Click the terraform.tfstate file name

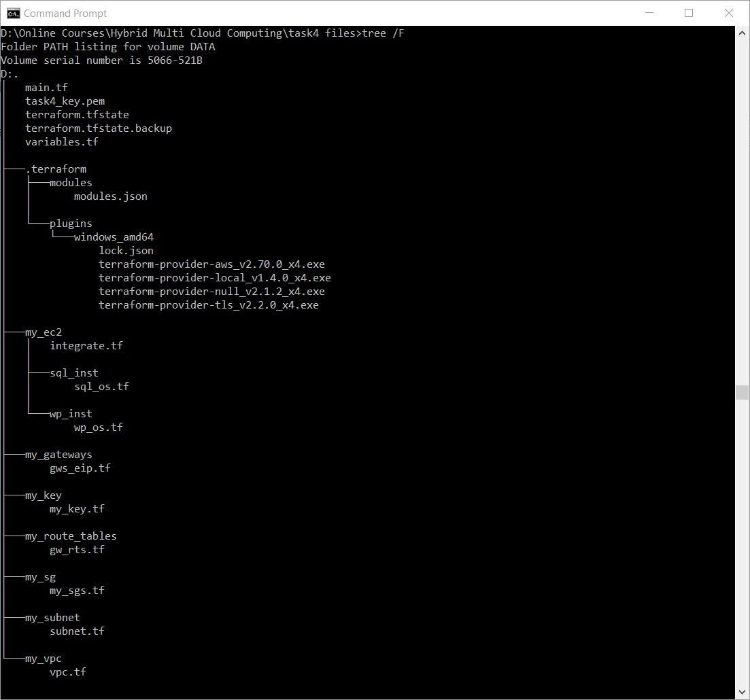click(77, 115)
